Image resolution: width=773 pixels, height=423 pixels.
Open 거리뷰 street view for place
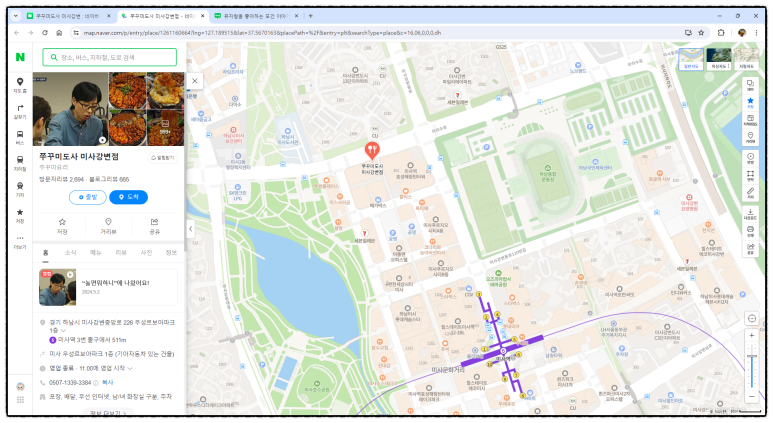coord(108,226)
